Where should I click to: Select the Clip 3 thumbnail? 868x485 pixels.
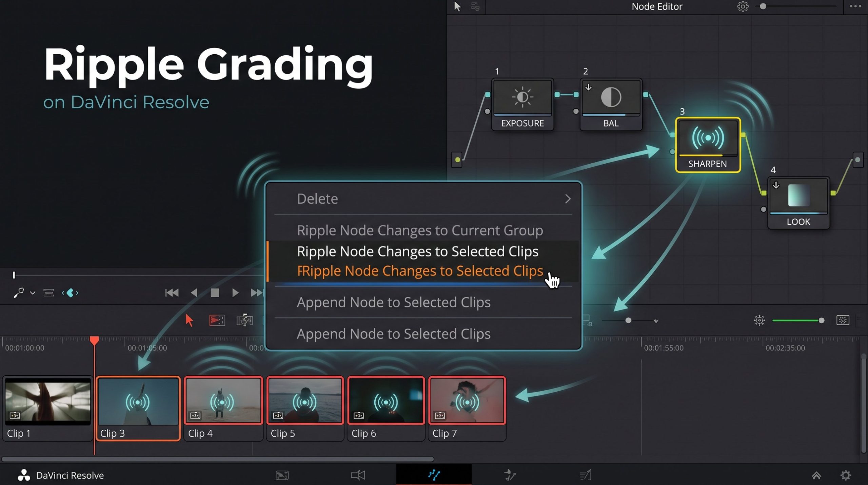[138, 401]
